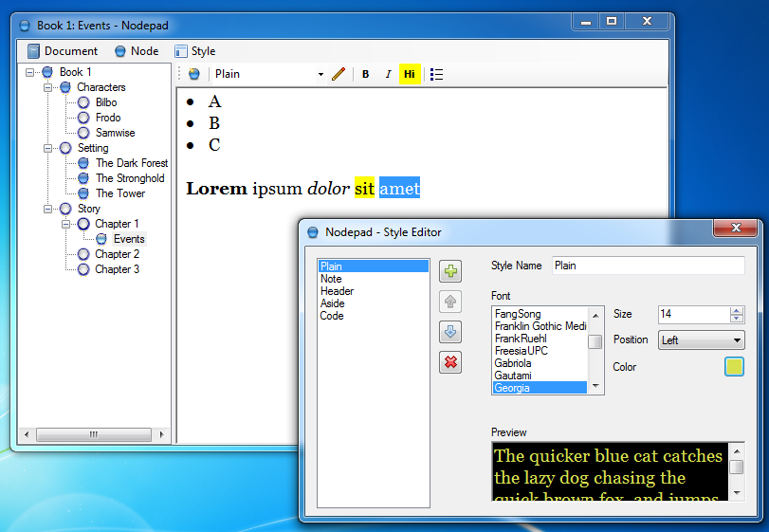Toggle the yellow Hi highlight button
Image resolution: width=769 pixels, height=532 pixels.
pos(410,74)
